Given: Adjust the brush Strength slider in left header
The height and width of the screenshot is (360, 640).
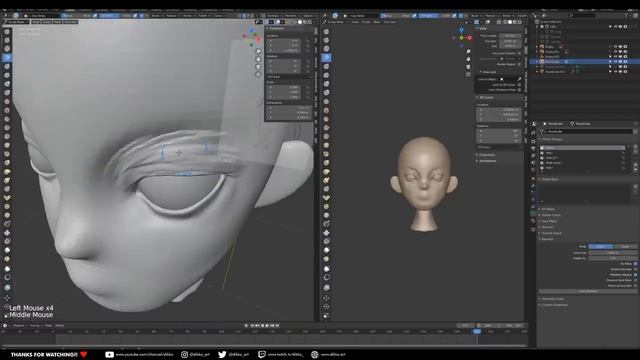Looking at the screenshot, I should (116, 16).
